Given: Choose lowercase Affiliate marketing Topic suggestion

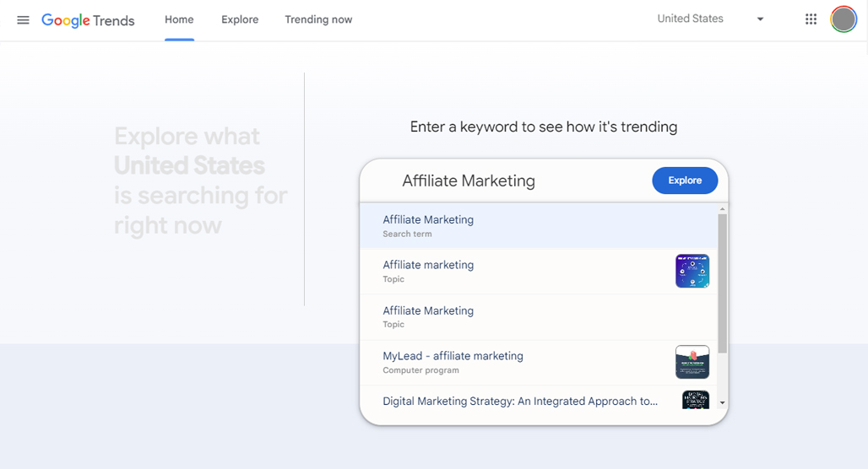Looking at the screenshot, I should [538, 271].
